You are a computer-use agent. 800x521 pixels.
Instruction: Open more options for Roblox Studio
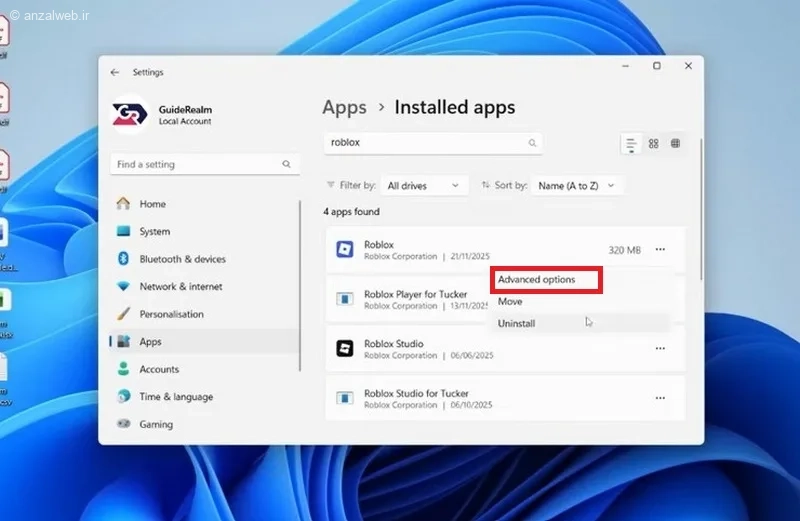660,349
